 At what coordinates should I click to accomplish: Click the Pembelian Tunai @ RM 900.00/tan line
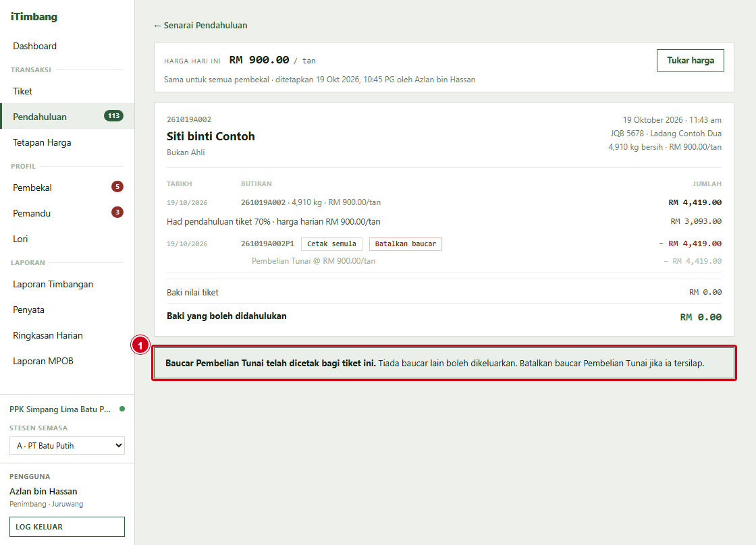point(313,261)
